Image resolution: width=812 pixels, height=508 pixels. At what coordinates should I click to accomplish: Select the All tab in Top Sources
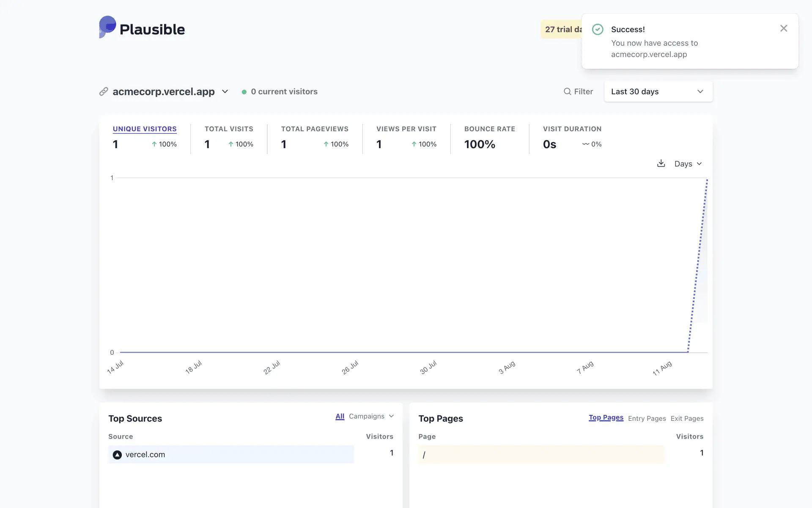pyautogui.click(x=340, y=416)
